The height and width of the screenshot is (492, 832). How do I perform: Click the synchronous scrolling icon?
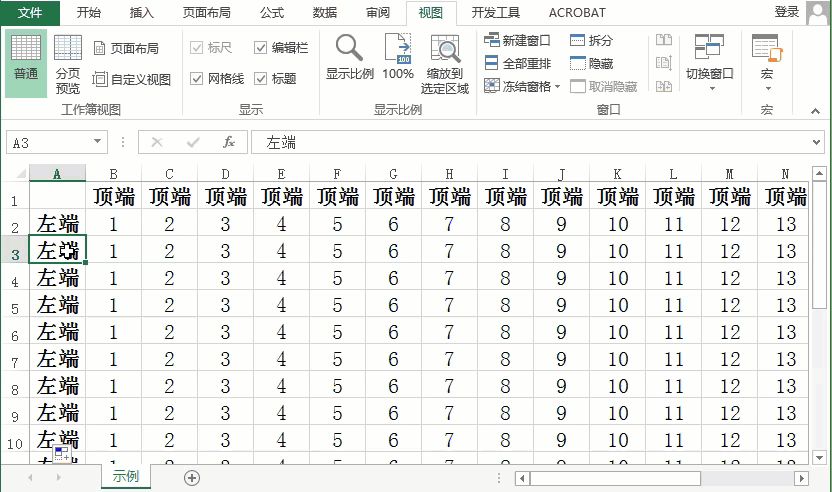(x=664, y=63)
